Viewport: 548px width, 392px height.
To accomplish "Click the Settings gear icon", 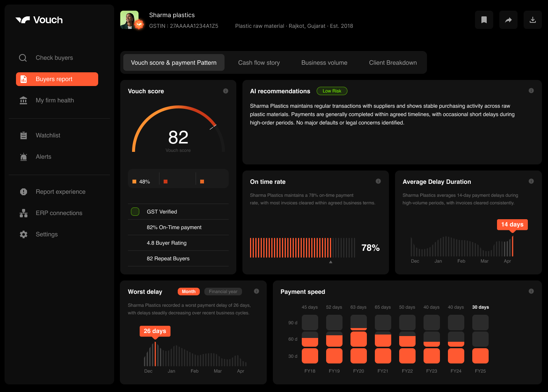I will pyautogui.click(x=23, y=234).
